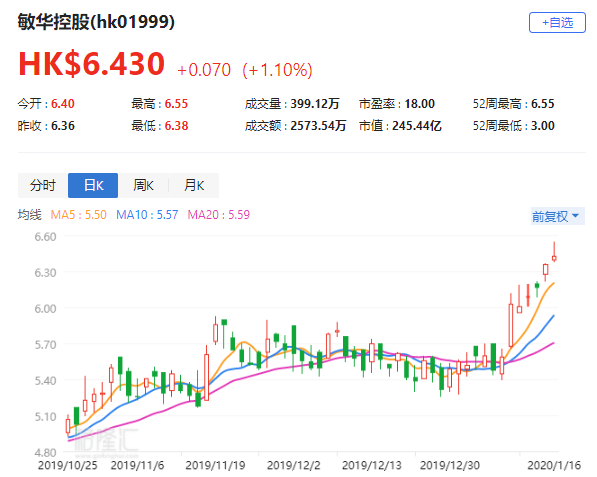Image resolution: width=597 pixels, height=477 pixels.
Task: Click the MA20 : 5.59 legend label
Action: [x=219, y=215]
